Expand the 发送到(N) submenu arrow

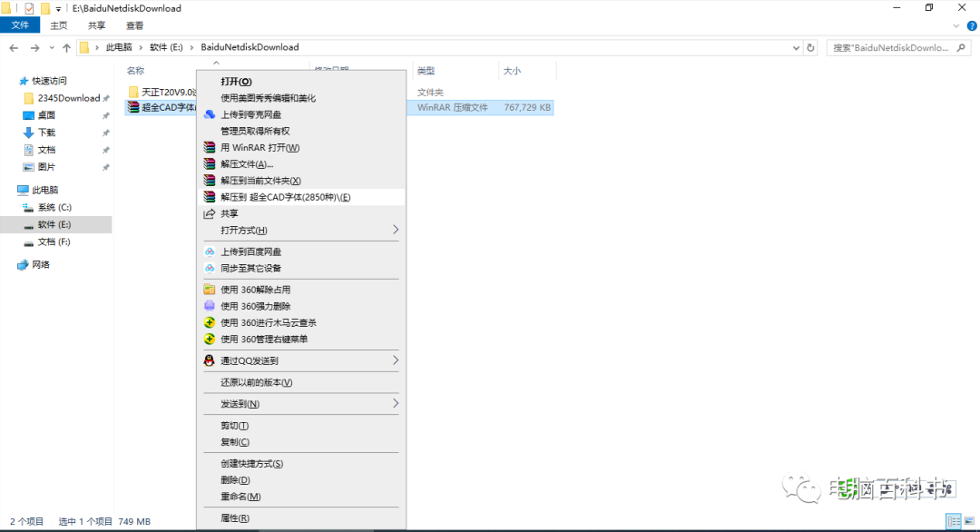click(395, 404)
